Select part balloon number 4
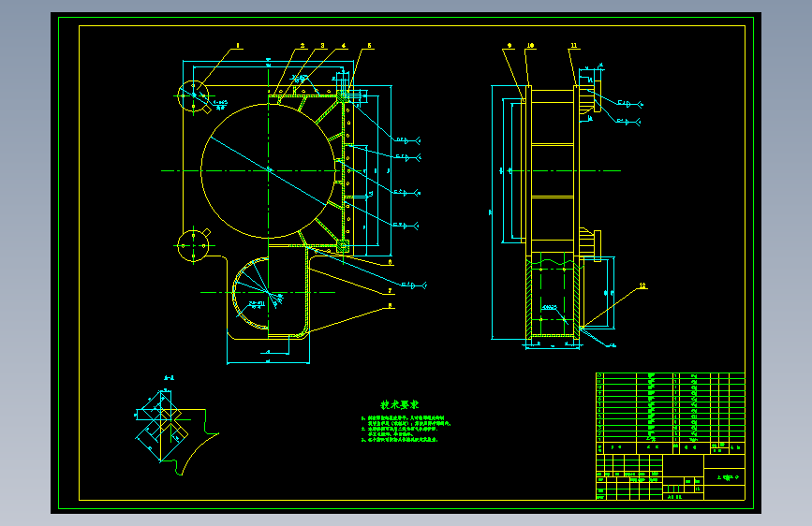This screenshot has height=526, width=812. pos(344,46)
